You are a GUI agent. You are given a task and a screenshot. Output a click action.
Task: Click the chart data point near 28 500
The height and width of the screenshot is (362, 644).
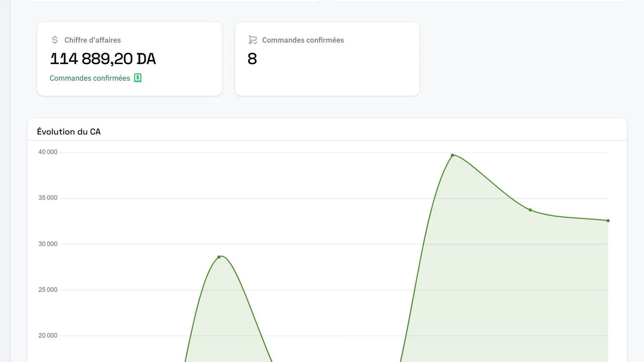[x=219, y=257]
